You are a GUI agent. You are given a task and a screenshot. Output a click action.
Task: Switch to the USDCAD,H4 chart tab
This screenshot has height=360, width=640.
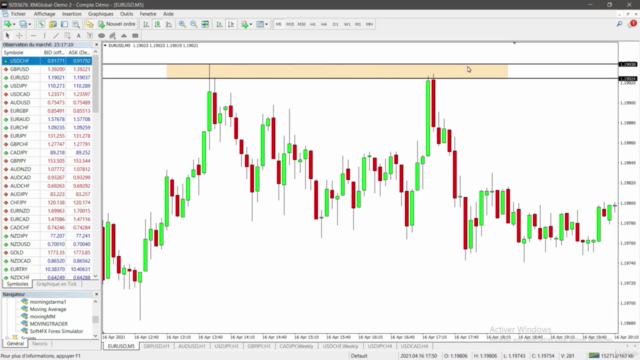(x=414, y=346)
